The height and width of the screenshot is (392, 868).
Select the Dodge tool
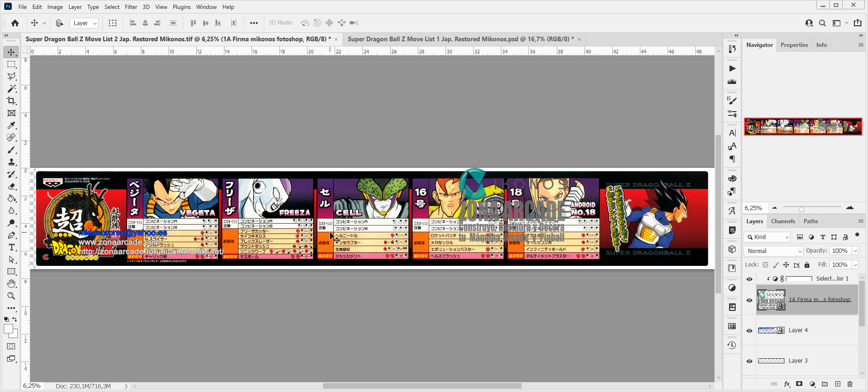tap(11, 223)
